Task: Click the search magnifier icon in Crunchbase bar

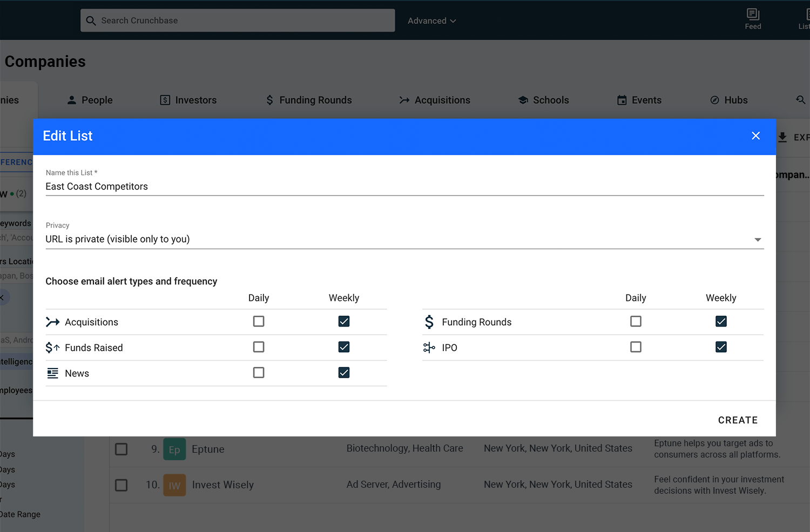Action: click(91, 21)
